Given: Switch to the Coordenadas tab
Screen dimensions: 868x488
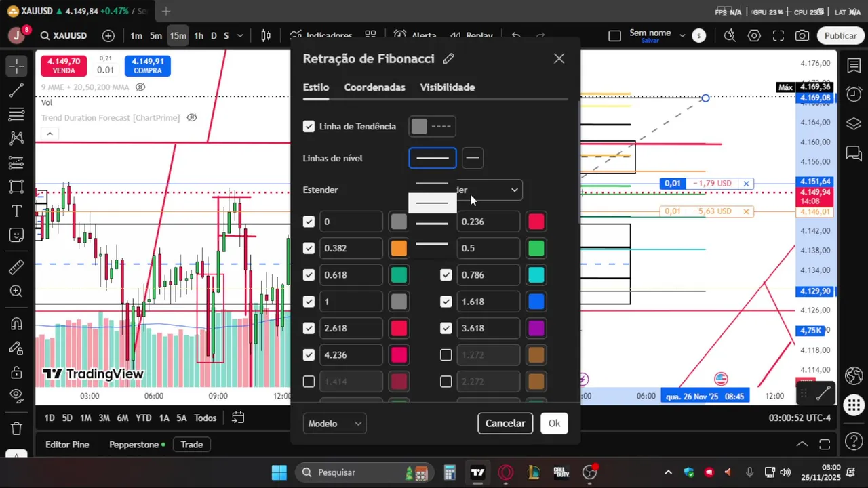Looking at the screenshot, I should 374,87.
